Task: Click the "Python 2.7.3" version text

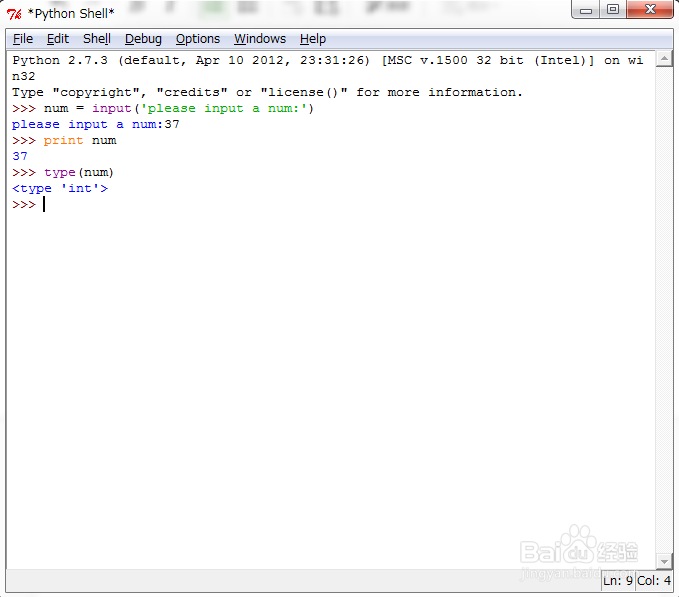Action: pos(60,60)
